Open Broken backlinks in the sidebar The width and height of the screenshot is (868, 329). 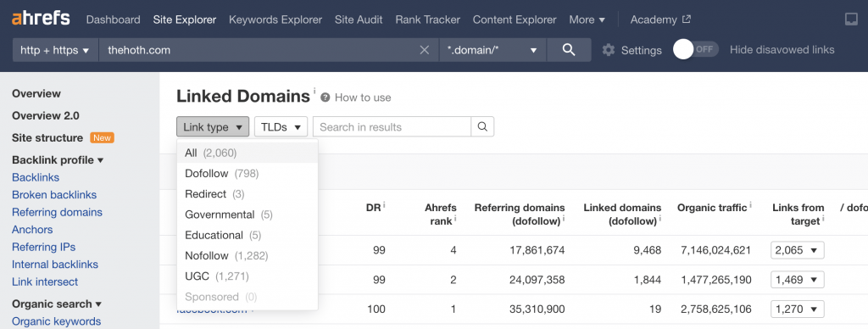coord(54,194)
